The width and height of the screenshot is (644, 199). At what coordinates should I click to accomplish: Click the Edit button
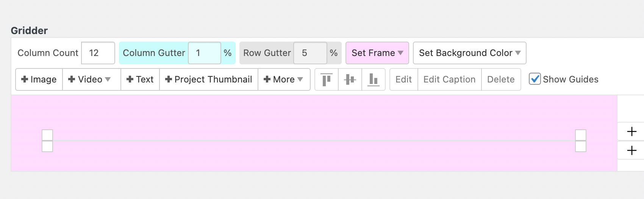point(403,79)
